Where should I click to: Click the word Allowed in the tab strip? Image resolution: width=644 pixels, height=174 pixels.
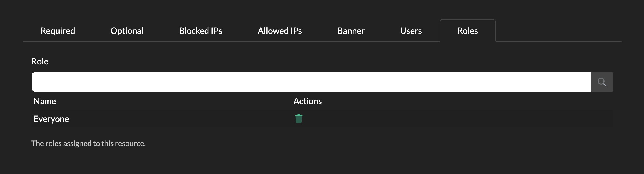pos(269,31)
